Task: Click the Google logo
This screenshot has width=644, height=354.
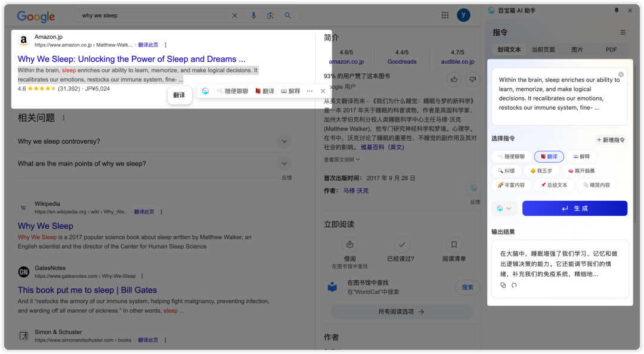Action: tap(36, 17)
